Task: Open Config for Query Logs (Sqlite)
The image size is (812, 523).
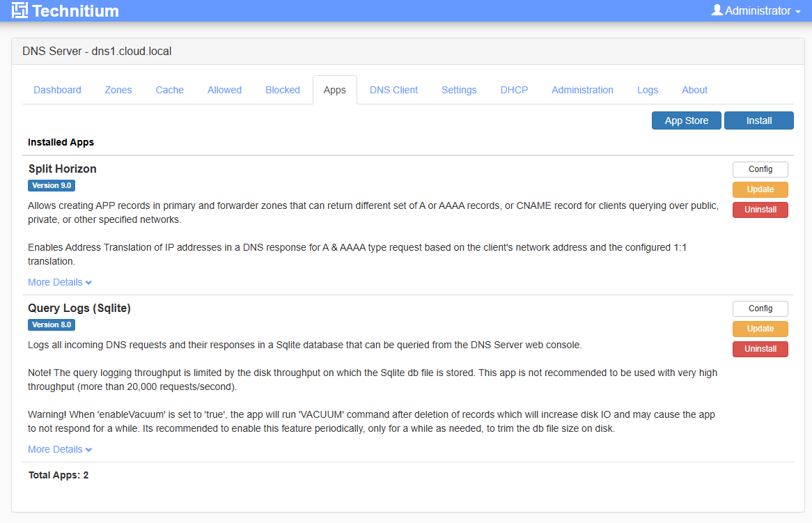Action: (760, 309)
